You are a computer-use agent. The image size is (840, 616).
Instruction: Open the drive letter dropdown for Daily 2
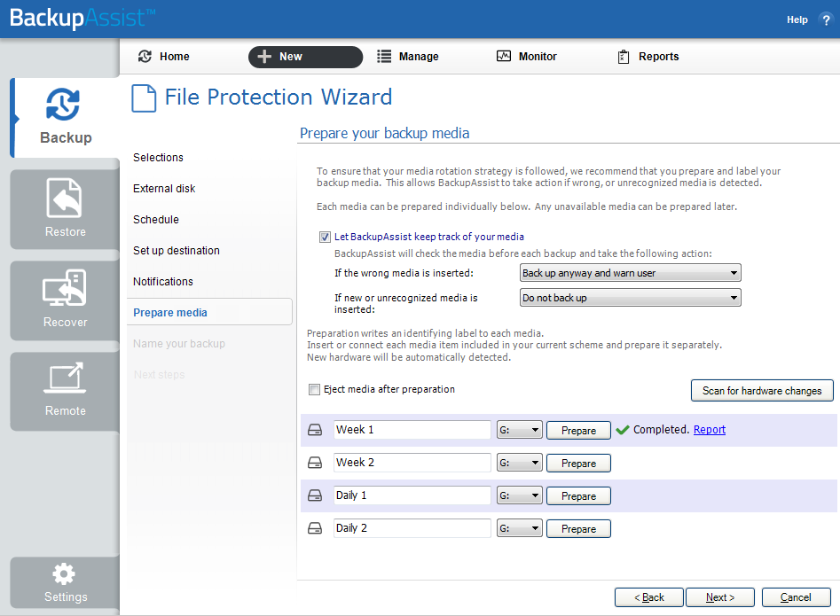(x=519, y=529)
